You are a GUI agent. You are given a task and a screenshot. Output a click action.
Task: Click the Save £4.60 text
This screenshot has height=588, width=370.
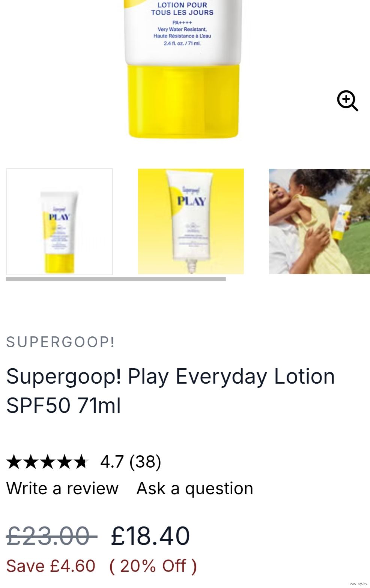pos(51,566)
